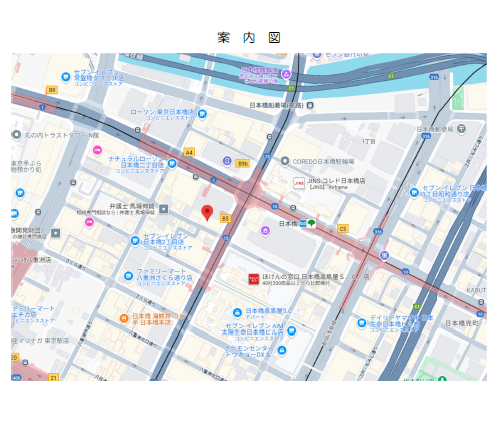Viewport: 501px width, 425px height.
Task: Click the 日本橋船着場 ferry icon
Action: [310, 105]
